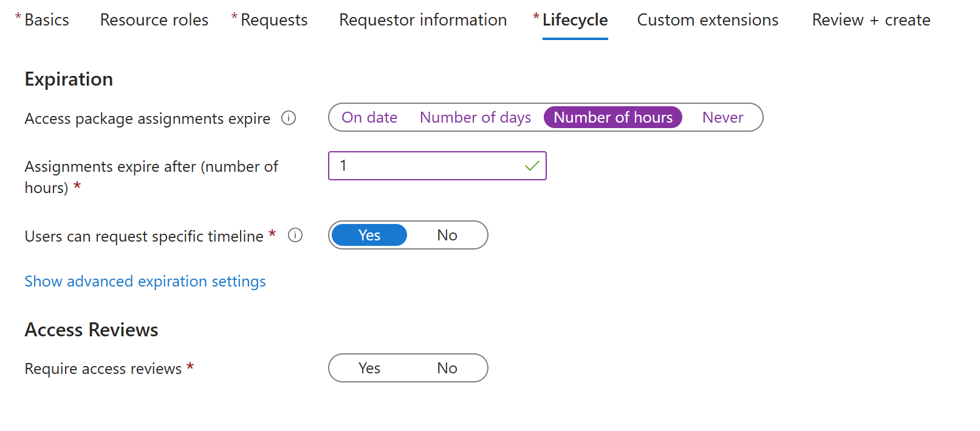The height and width of the screenshot is (431, 980).
Task: Go to Review + create tab
Action: [x=871, y=20]
